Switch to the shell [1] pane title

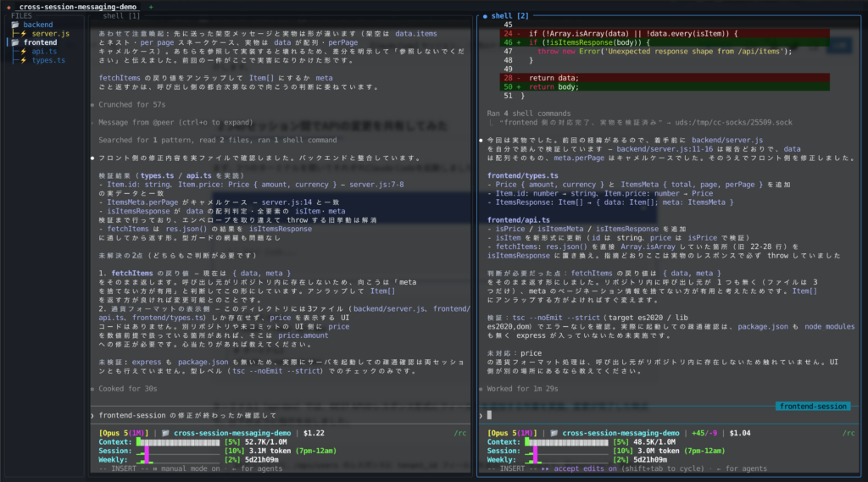pos(121,16)
